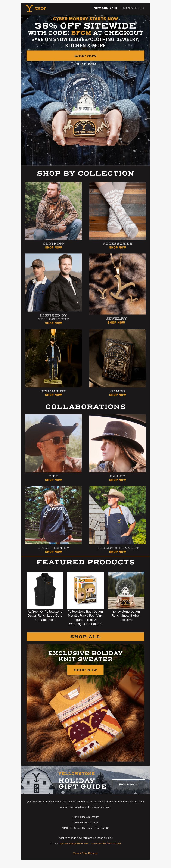Image resolution: width=171 pixels, height=868 pixels.
Task: Click Shop Now on Holiday Gift Guide banner
Action: coord(128,784)
